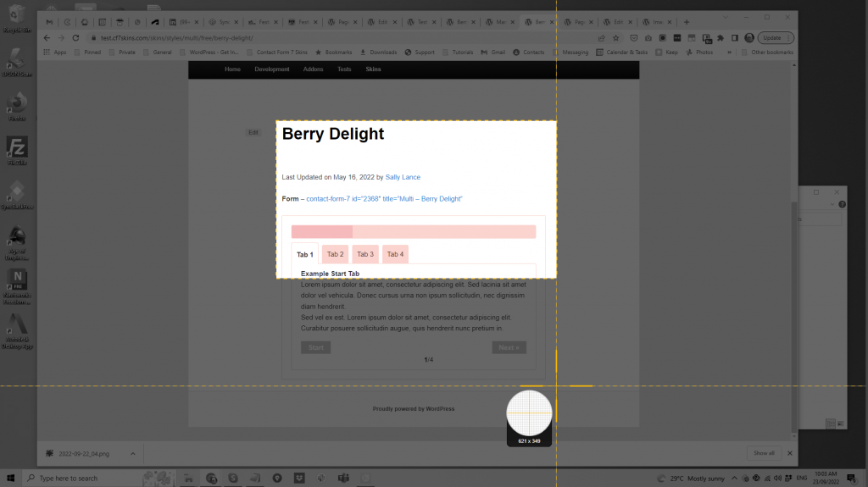868x487 pixels.
Task: Click the Next » button in form
Action: pyautogui.click(x=509, y=347)
